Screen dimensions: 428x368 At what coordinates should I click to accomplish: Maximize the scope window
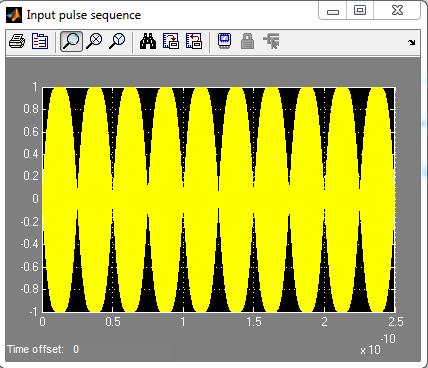point(360,10)
